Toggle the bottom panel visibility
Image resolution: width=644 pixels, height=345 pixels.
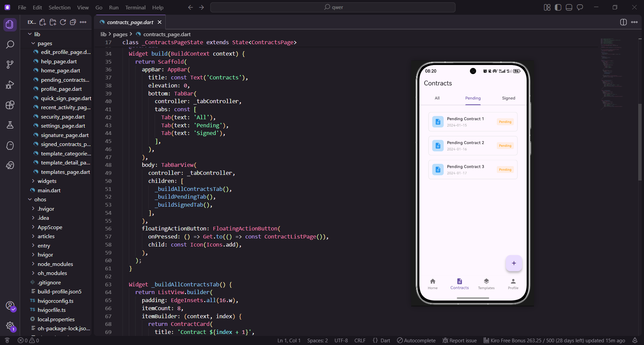pyautogui.click(x=569, y=7)
